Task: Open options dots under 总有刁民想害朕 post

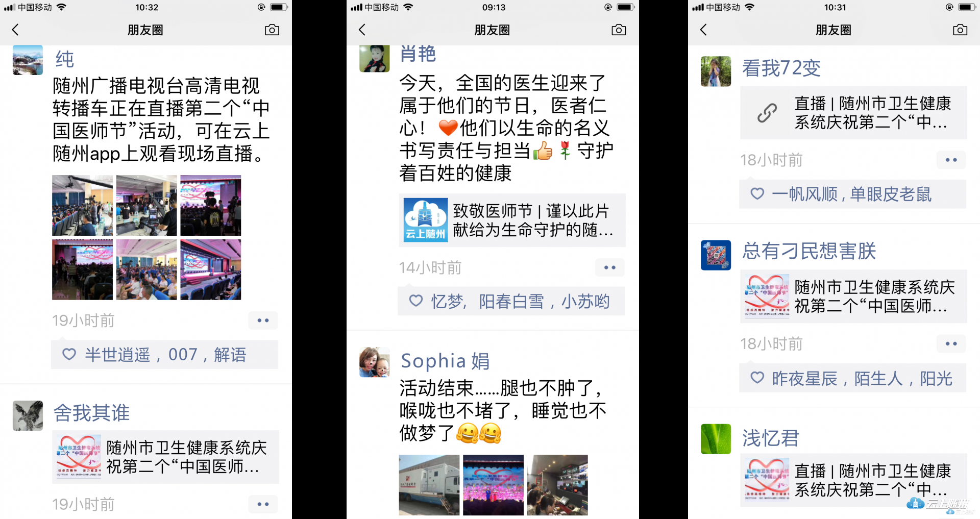Action: pyautogui.click(x=951, y=343)
